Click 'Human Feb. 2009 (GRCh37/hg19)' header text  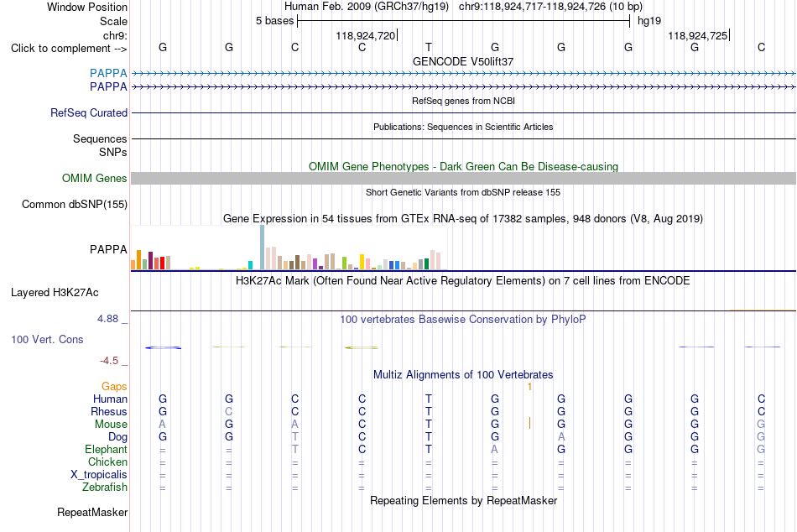(367, 7)
